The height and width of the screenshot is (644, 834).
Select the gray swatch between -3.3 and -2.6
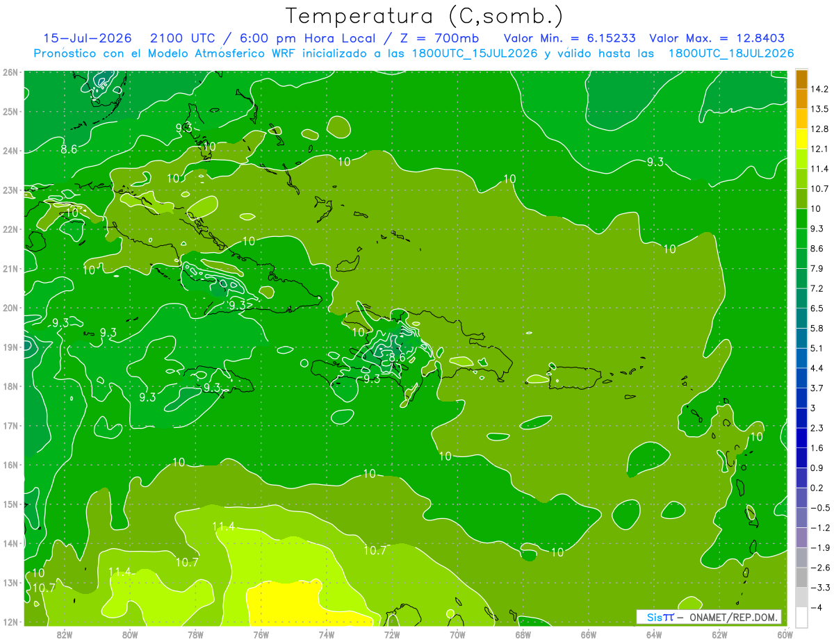[x=801, y=577]
